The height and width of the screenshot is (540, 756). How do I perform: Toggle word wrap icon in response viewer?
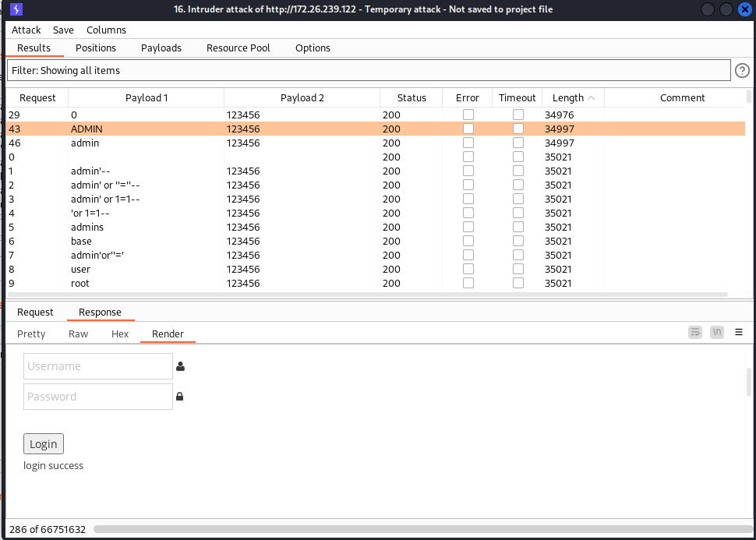tap(694, 332)
